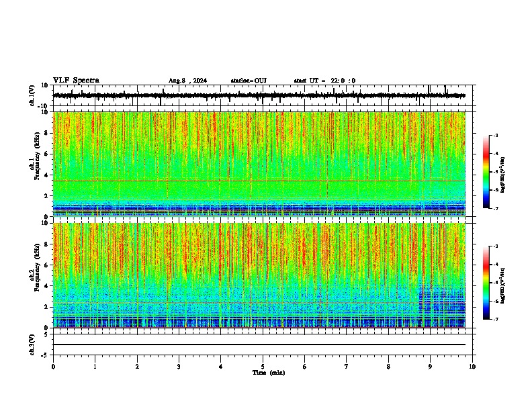The height and width of the screenshot is (411, 532).
Task: Click the ch.2 spectrogram panel
Action: pyautogui.click(x=259, y=275)
